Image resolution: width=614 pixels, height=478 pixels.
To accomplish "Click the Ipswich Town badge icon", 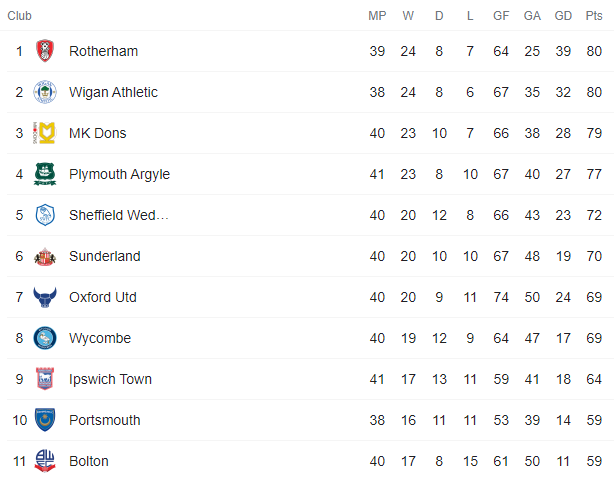I will coord(45,379).
